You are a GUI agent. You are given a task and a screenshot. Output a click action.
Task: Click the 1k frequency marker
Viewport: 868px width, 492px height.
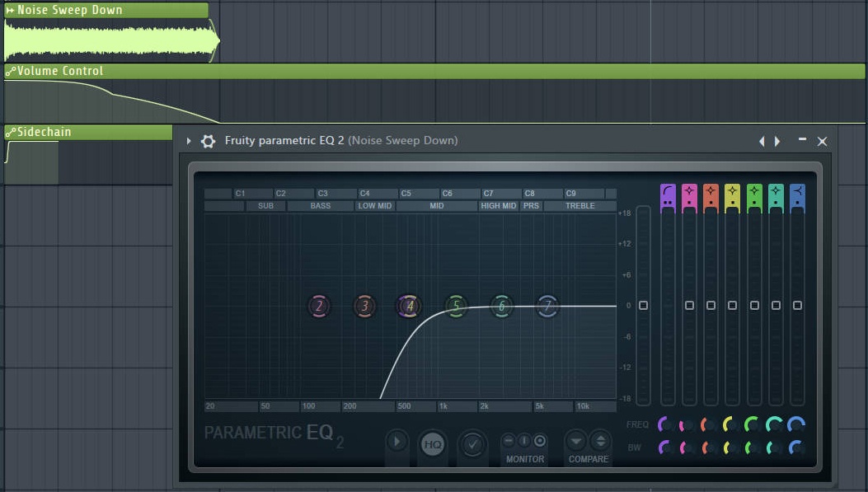tap(443, 406)
